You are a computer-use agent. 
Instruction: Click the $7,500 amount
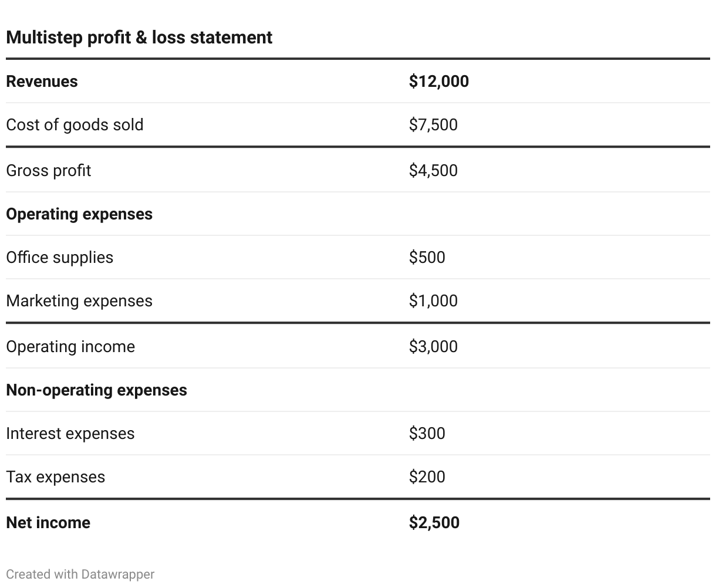433,124
